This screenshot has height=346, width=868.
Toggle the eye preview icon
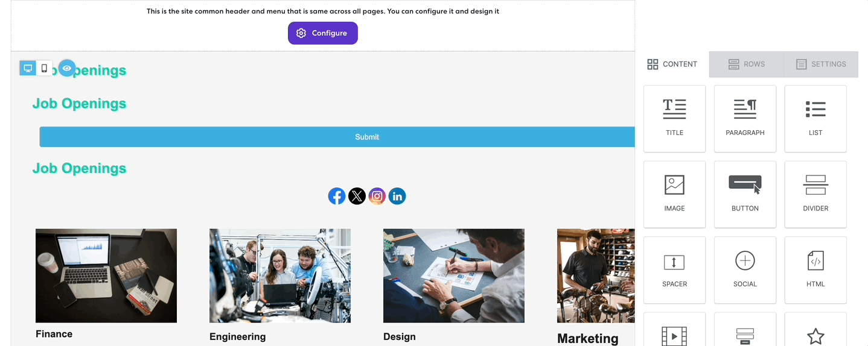pyautogui.click(x=67, y=68)
